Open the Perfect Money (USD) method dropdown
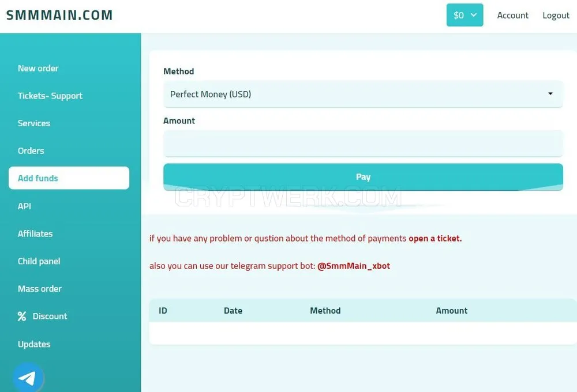The image size is (577, 392). coord(363,94)
